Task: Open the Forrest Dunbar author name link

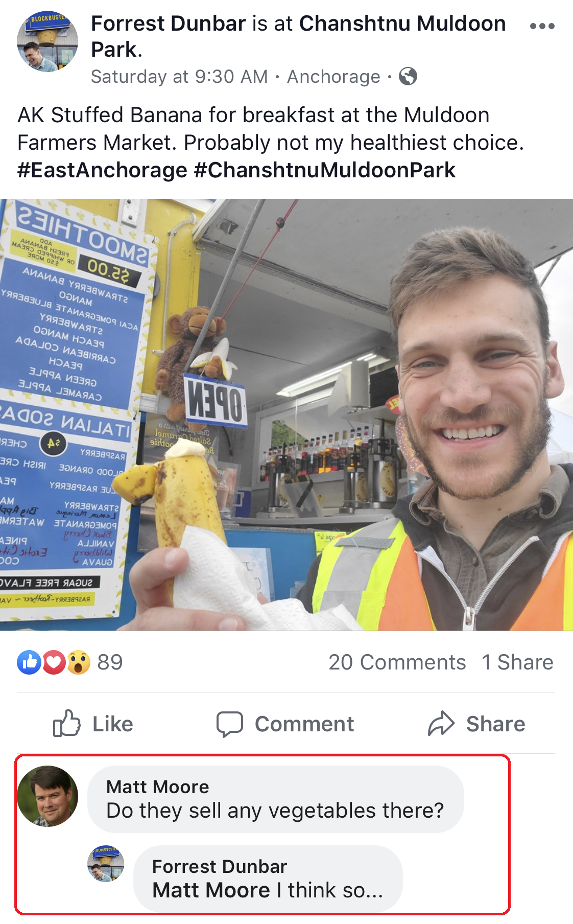Action: tap(169, 24)
